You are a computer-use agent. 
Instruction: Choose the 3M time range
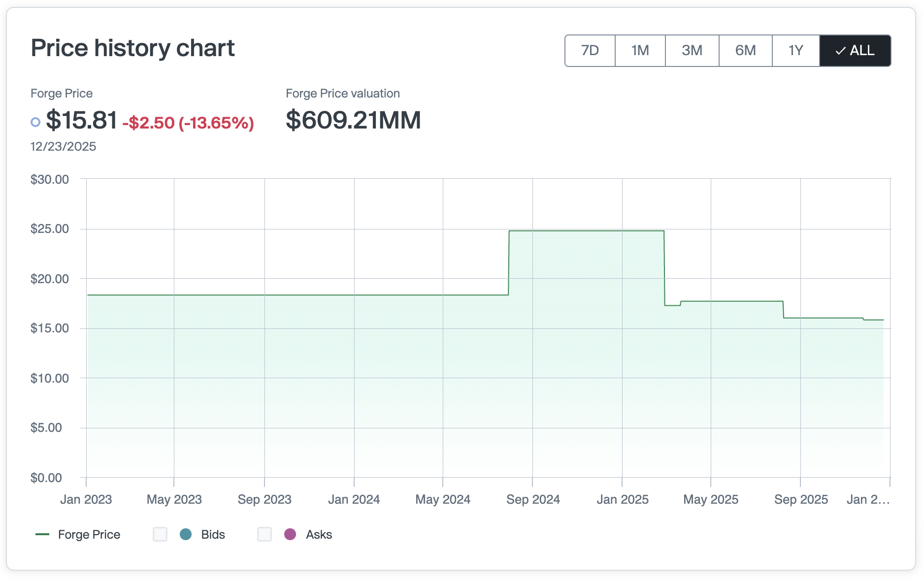click(692, 51)
